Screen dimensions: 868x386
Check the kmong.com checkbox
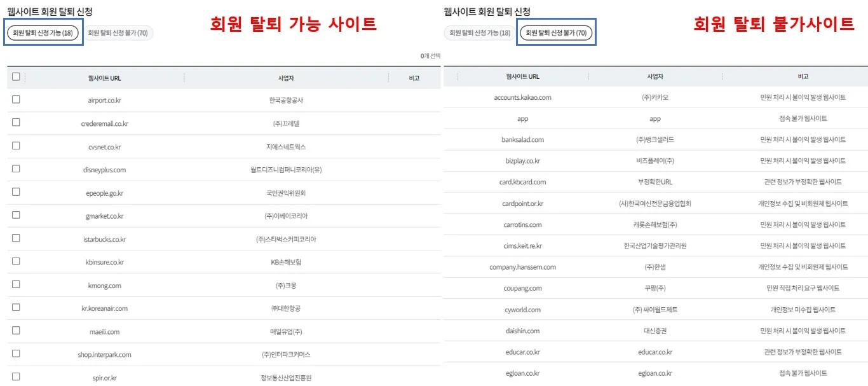16,286
